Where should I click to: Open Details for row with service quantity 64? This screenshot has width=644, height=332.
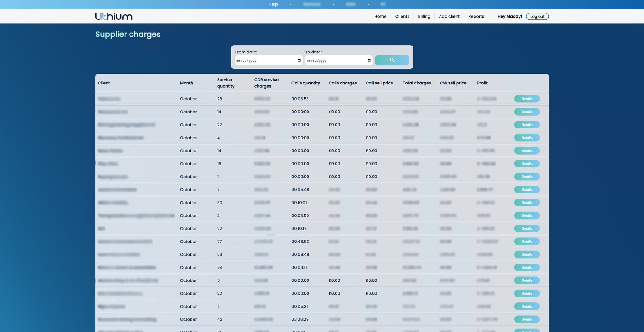click(527, 268)
